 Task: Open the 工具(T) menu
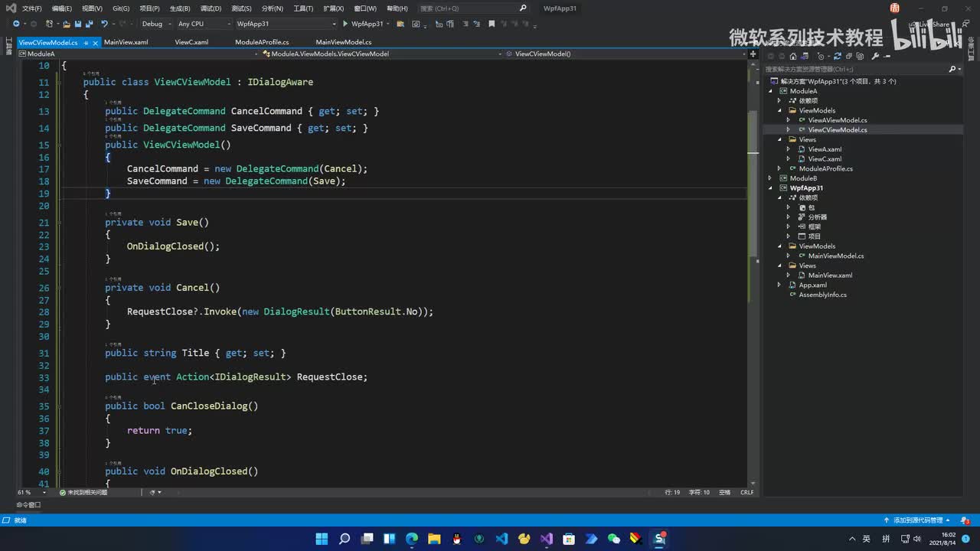303,8
